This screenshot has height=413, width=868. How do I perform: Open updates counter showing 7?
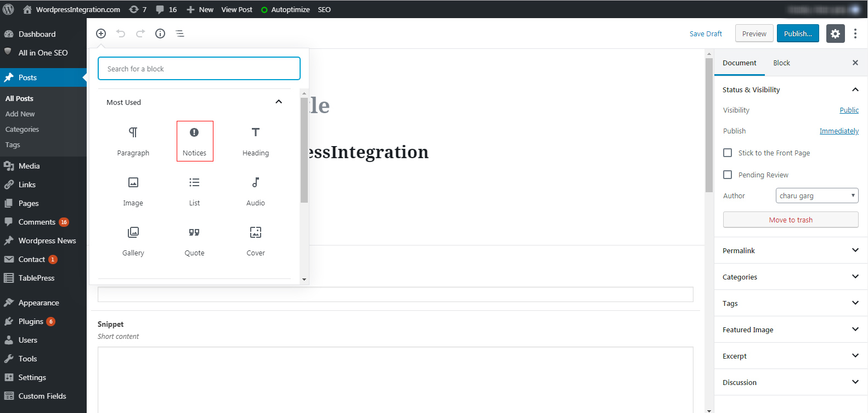(x=138, y=9)
